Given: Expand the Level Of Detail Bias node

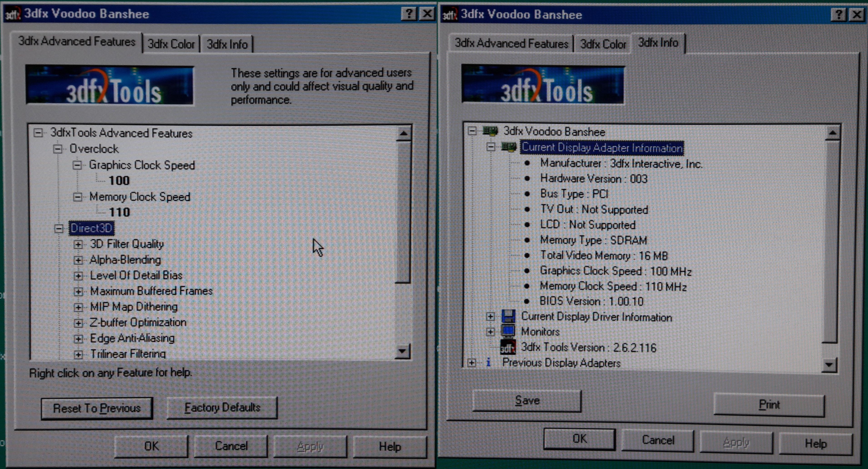Looking at the screenshot, I should 78,276.
